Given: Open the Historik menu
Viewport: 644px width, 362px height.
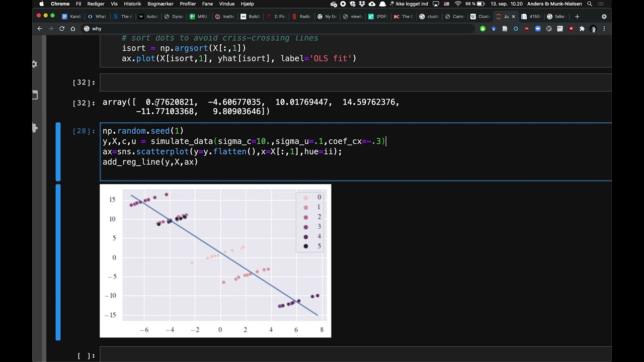Looking at the screenshot, I should pos(132,4).
